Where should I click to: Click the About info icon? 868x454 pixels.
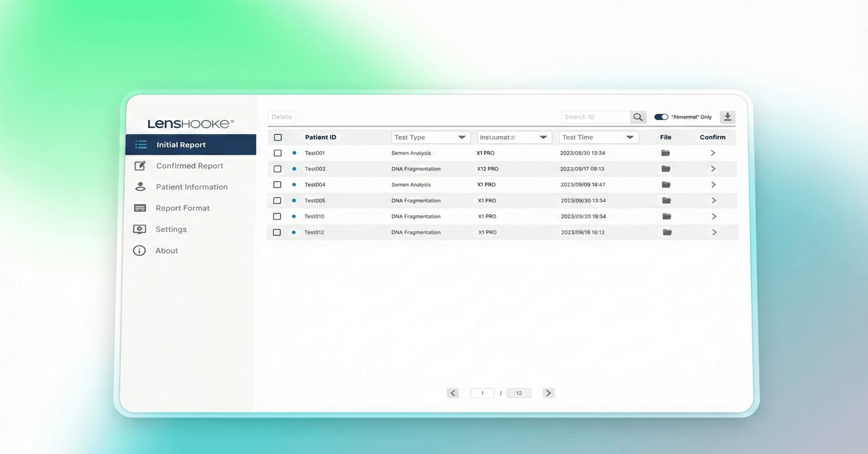139,251
